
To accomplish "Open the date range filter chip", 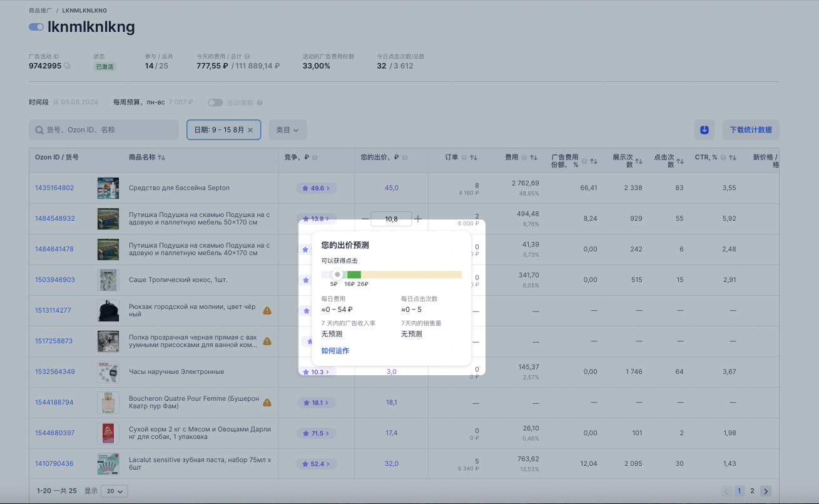I will pos(223,130).
